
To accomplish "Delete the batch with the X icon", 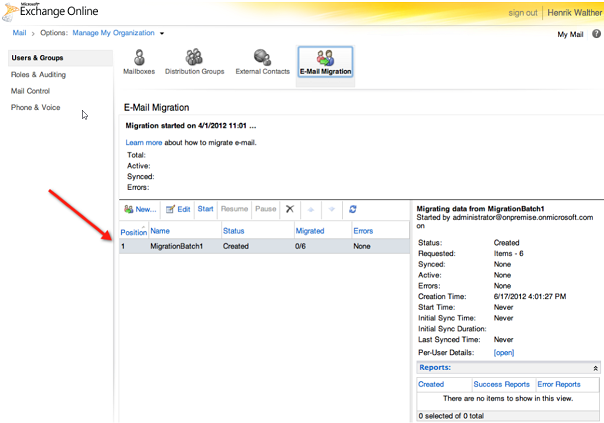I will tap(290, 209).
